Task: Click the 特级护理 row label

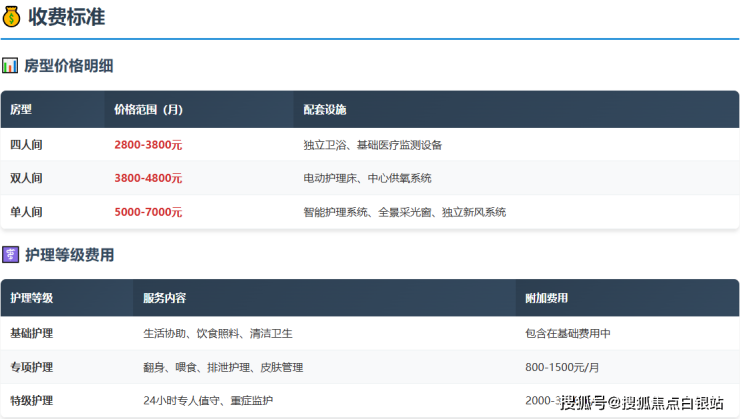Action: [x=31, y=401]
